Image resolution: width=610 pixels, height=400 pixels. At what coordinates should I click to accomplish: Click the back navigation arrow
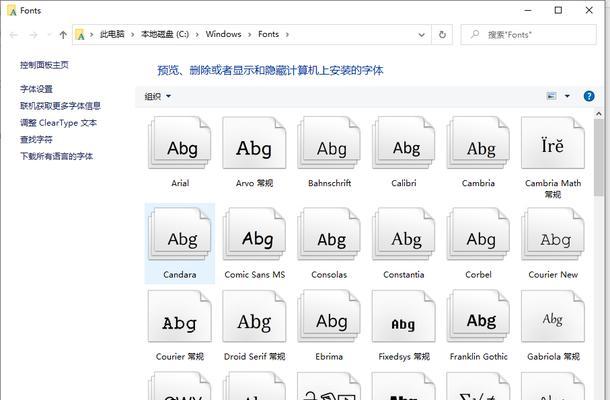pos(14,35)
